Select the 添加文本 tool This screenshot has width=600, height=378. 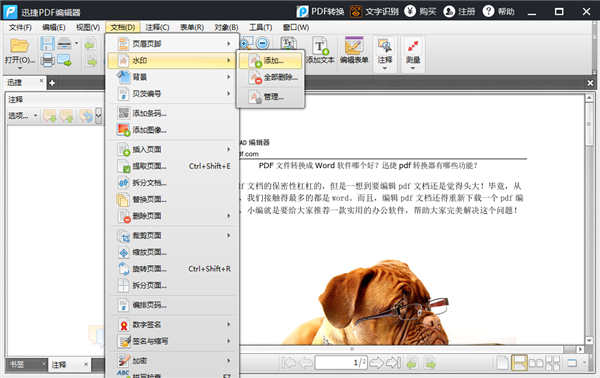point(320,50)
